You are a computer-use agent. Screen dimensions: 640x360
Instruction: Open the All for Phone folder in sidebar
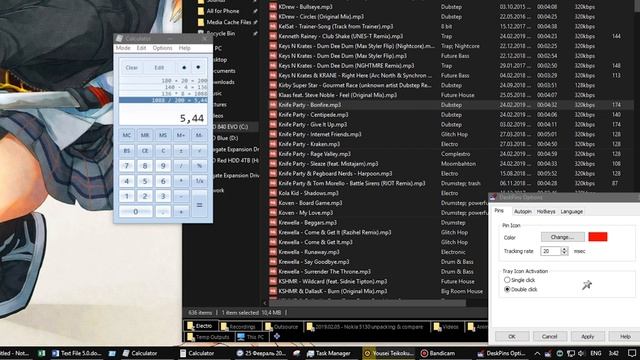pyautogui.click(x=223, y=11)
